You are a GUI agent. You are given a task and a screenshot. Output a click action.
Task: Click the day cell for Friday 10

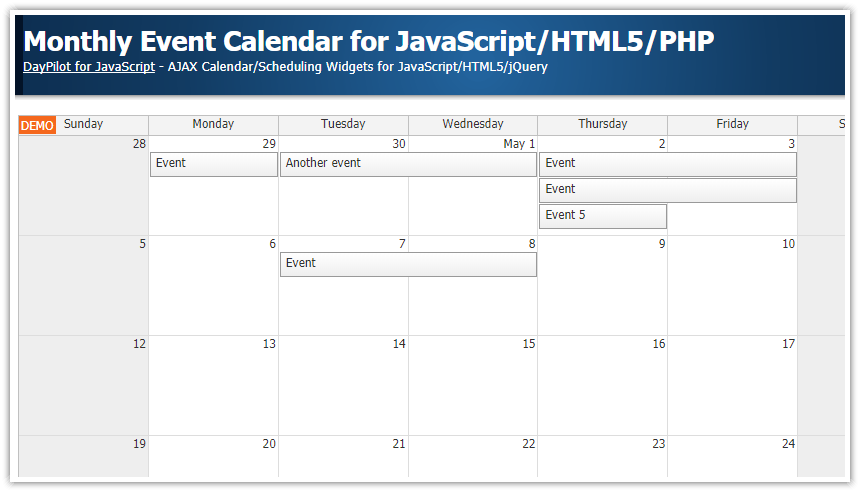coord(733,290)
